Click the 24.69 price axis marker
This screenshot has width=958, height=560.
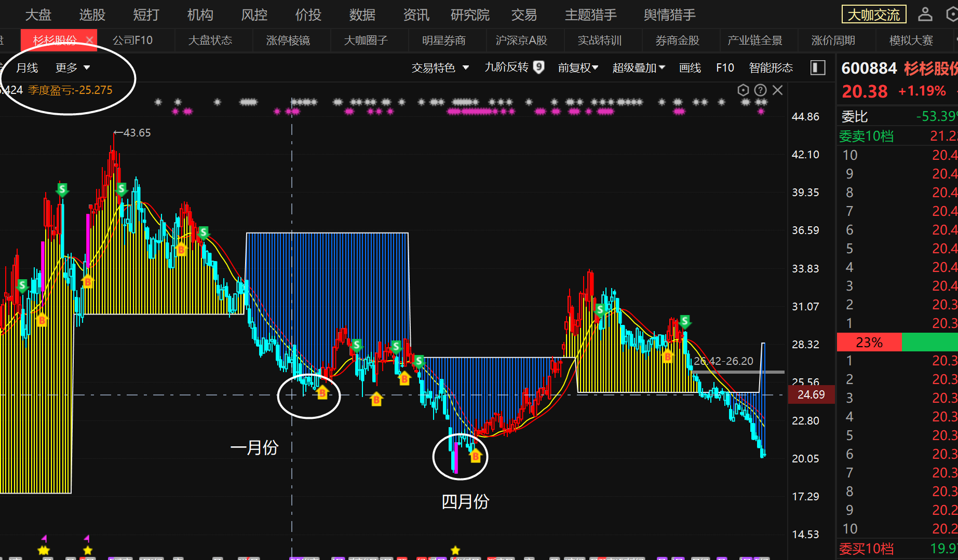point(812,394)
